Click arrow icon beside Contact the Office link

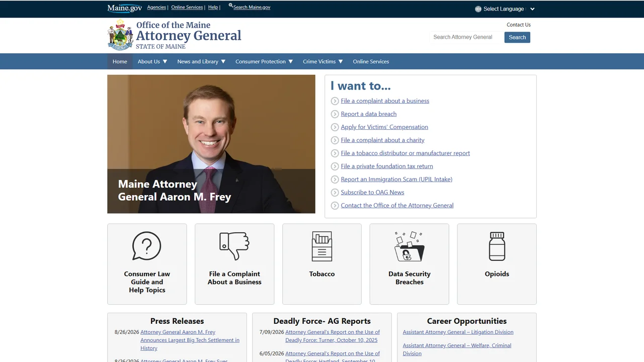pyautogui.click(x=335, y=206)
